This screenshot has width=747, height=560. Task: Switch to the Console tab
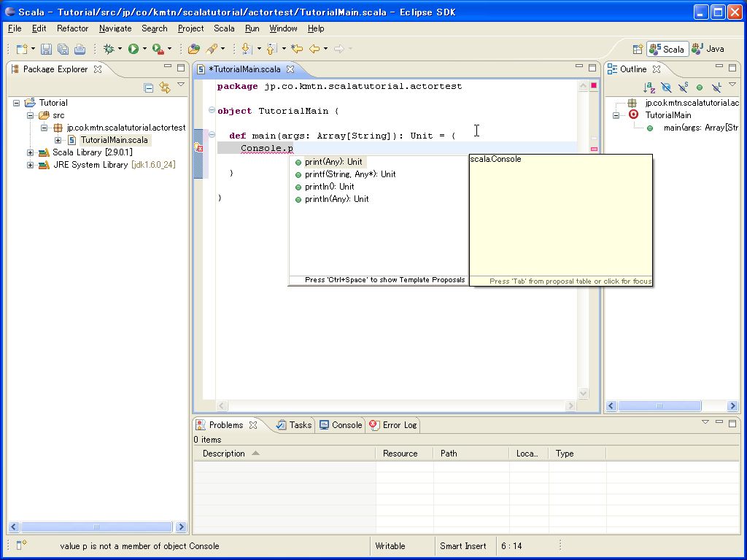pos(341,425)
